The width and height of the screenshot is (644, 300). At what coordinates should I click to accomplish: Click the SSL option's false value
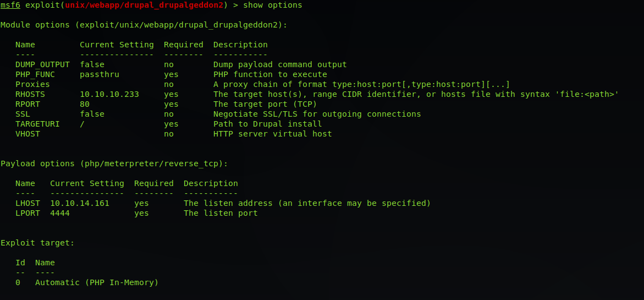click(x=92, y=114)
